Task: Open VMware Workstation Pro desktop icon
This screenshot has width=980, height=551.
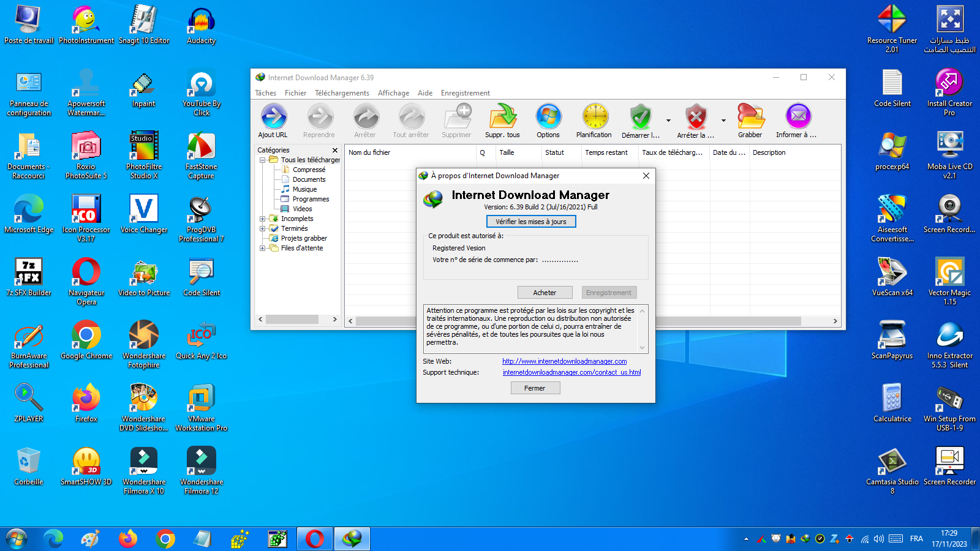Action: tap(201, 408)
